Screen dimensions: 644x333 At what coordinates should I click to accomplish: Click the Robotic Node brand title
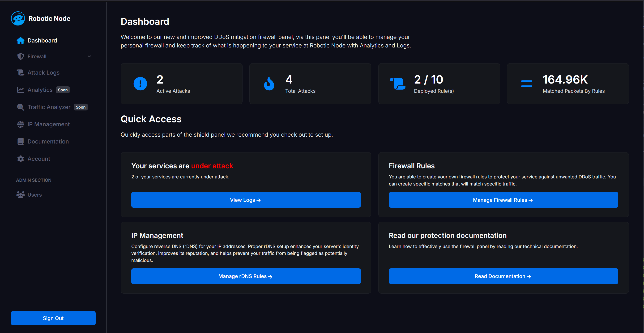tap(50, 18)
